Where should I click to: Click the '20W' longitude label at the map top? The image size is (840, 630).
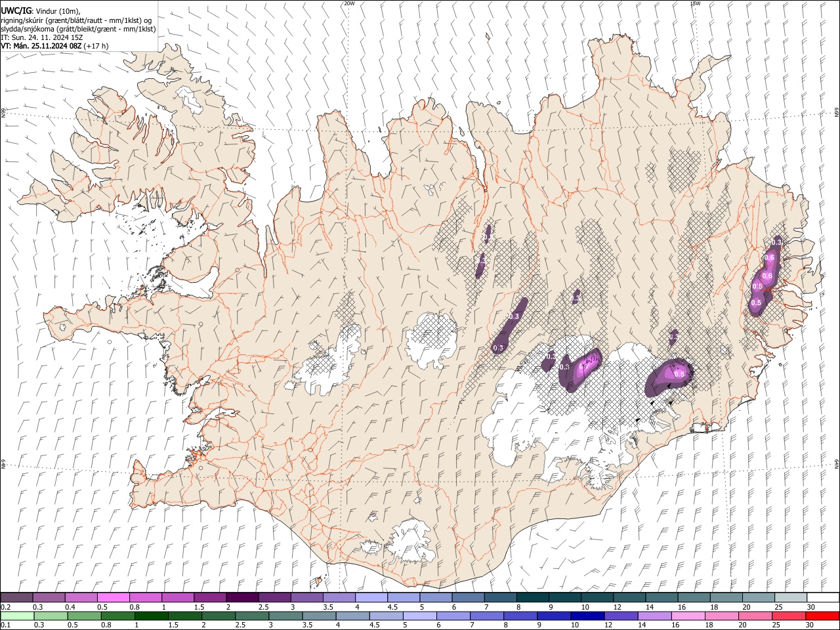[x=350, y=3]
